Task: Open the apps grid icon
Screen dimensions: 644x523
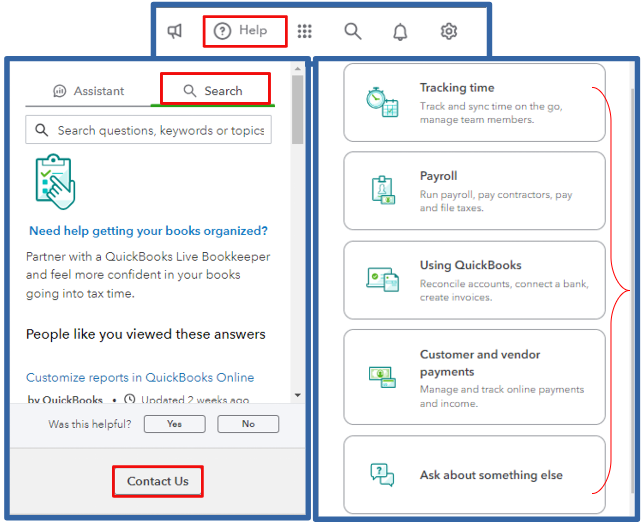Action: (x=304, y=31)
